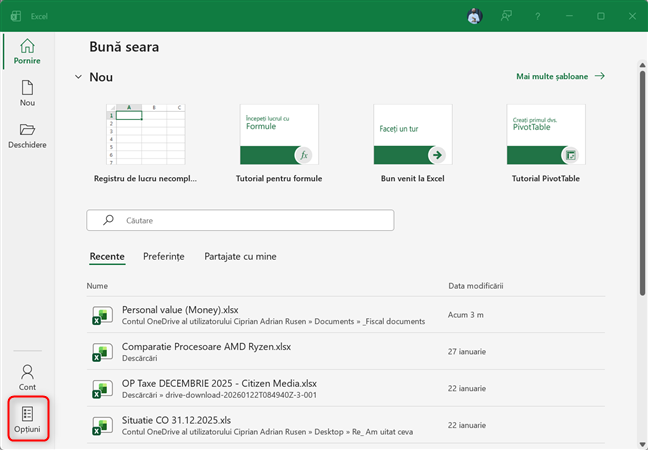Create a blank Registru de lucru workbook

click(x=145, y=134)
